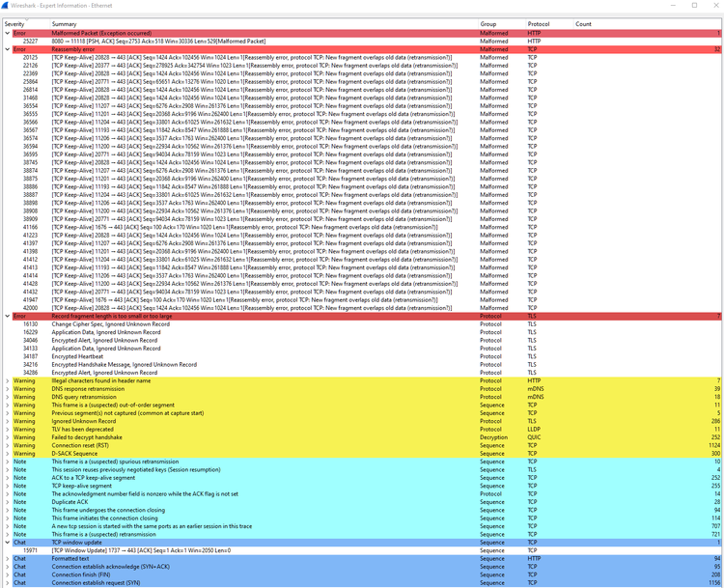
Task: Collapse the TCP window update chat group
Action: [x=8, y=543]
